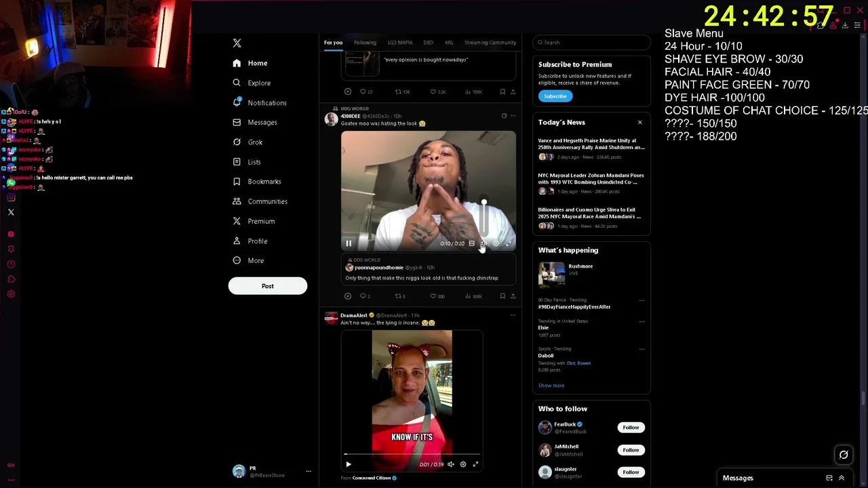The width and height of the screenshot is (868, 488).
Task: Share the 4300DEE post
Action: [x=513, y=296]
